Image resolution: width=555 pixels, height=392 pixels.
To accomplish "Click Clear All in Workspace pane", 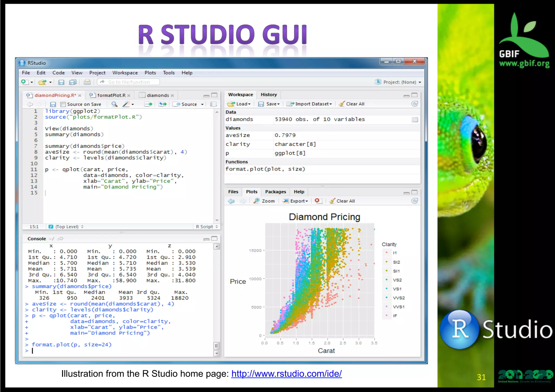I will 351,104.
